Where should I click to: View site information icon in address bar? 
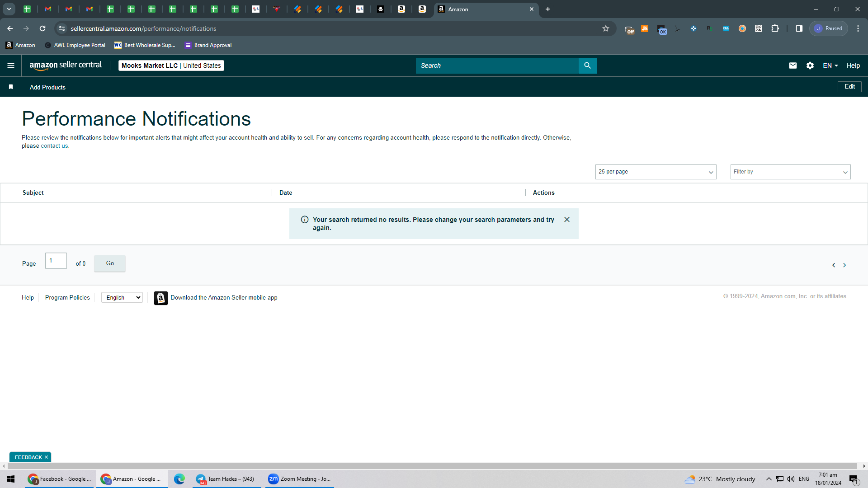pos(62,28)
